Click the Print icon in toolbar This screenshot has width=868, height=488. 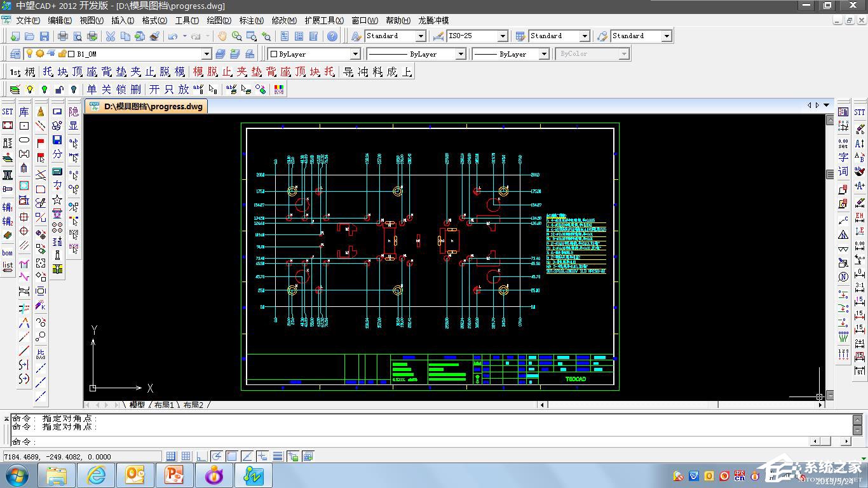tap(63, 36)
